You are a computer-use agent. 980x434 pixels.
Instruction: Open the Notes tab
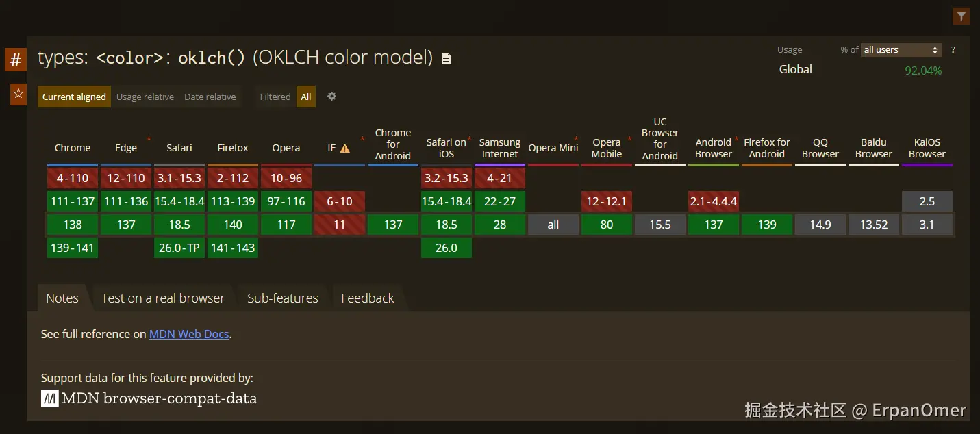tap(62, 298)
